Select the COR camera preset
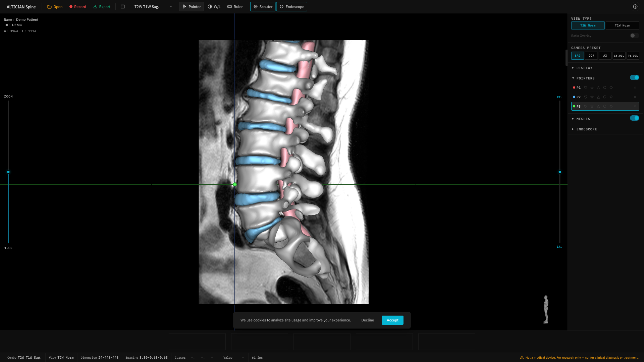 591,56
